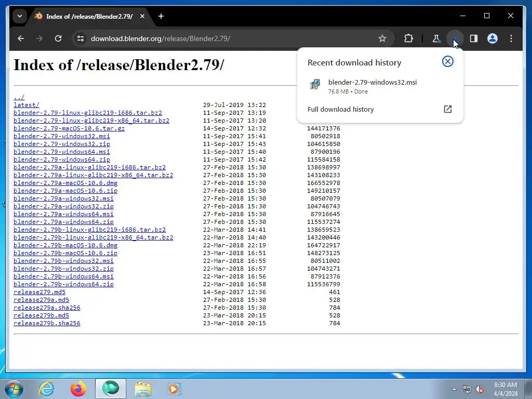The image size is (532, 399).
Task: Toggle the Downloads toolbar button
Action: 455,38
